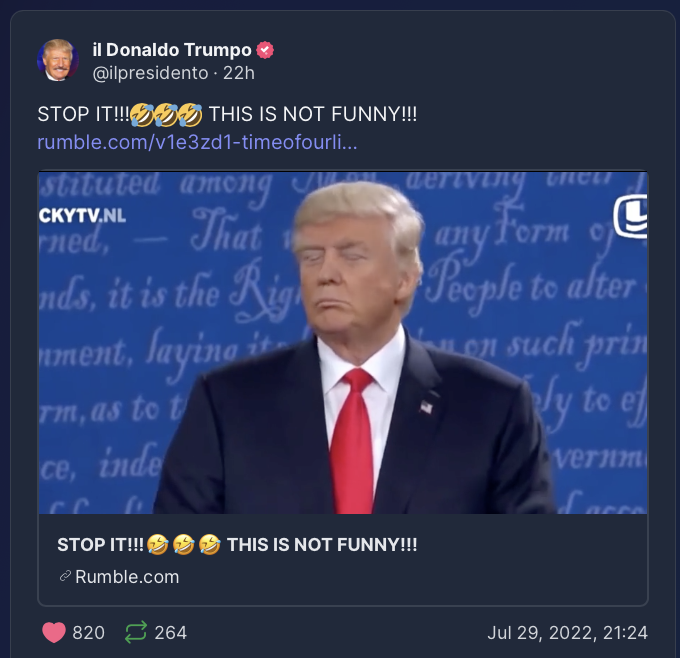The width and height of the screenshot is (680, 658).
Task: Click the post text STOP IT!!!
Action: [83, 115]
